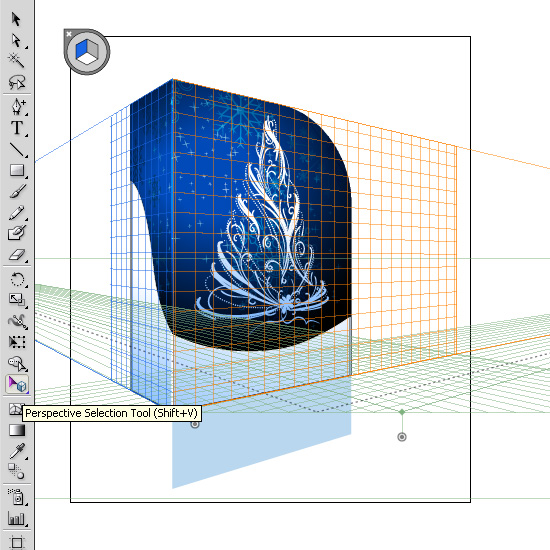Pick the Lasso tool
Screen dimensions: 550x550
pos(17,82)
